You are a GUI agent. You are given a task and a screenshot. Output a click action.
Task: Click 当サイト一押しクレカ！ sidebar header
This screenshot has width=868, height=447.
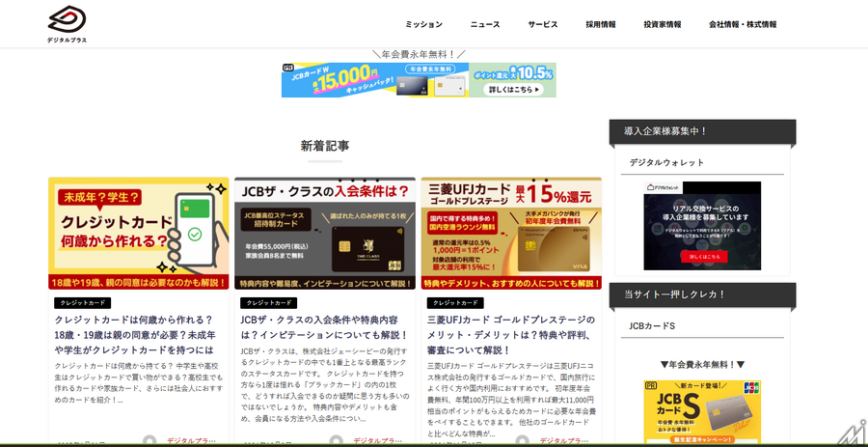click(x=702, y=294)
